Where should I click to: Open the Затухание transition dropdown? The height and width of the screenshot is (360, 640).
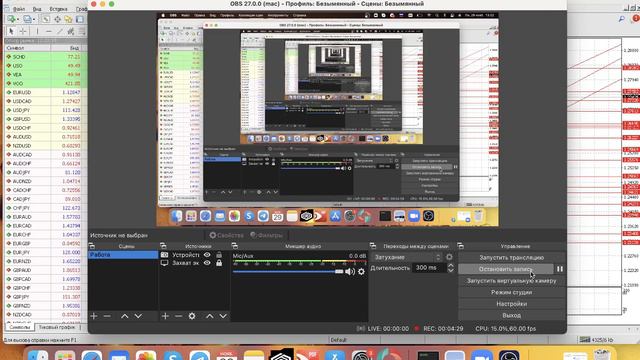point(407,257)
